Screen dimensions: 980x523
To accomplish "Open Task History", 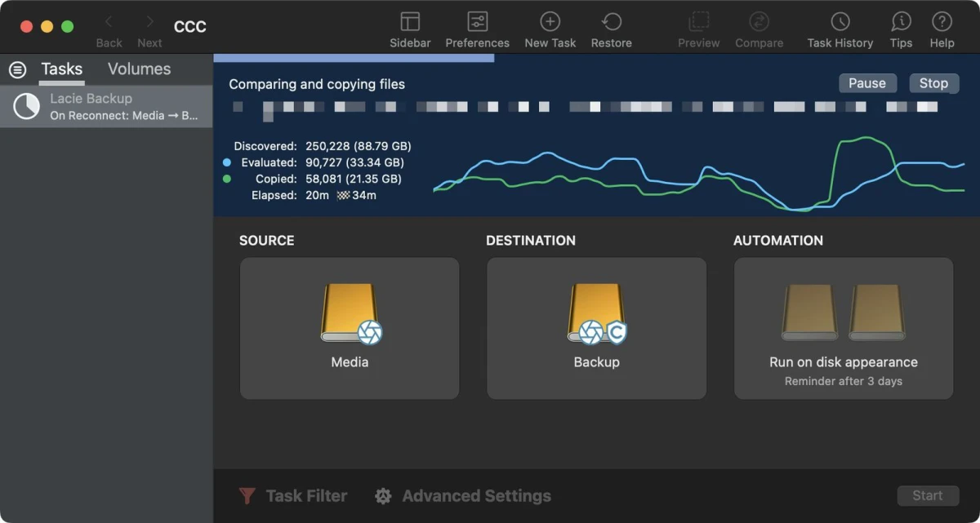I will click(x=840, y=23).
